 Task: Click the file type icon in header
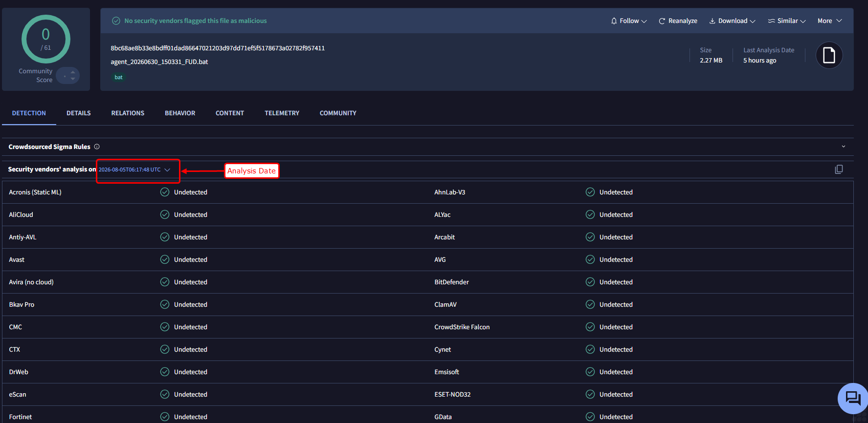pos(829,55)
